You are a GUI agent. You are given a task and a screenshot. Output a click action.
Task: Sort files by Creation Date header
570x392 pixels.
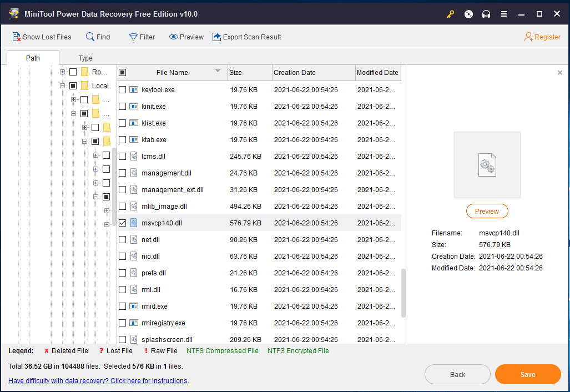click(x=314, y=72)
